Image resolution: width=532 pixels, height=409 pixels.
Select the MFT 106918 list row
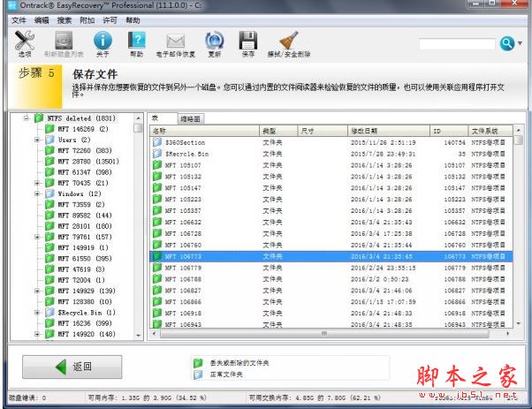331,313
